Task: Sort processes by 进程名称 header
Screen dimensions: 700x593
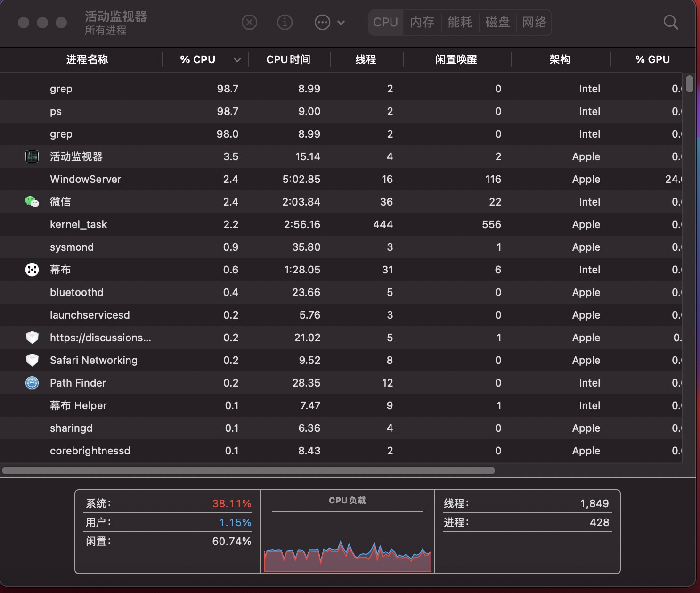Action: tap(87, 59)
